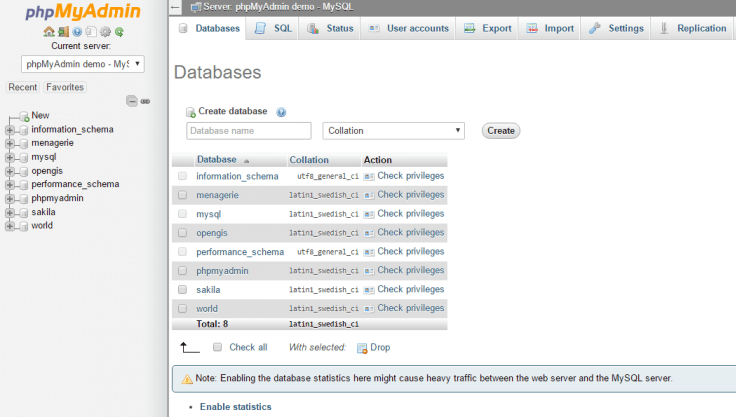This screenshot has width=736, height=417.
Task: Click the server icon in breadcrumb bar
Action: point(196,7)
